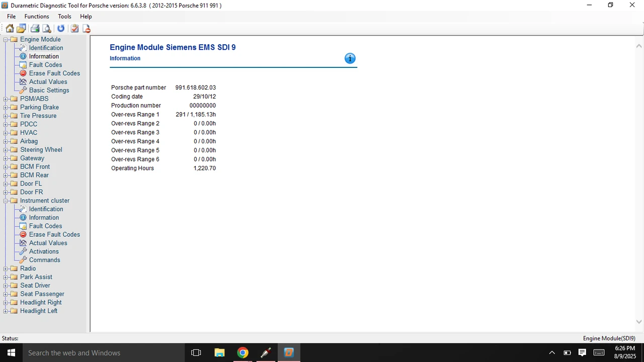Click the Engine Module(SDI9) status bar text
The height and width of the screenshot is (362, 644).
click(609, 339)
